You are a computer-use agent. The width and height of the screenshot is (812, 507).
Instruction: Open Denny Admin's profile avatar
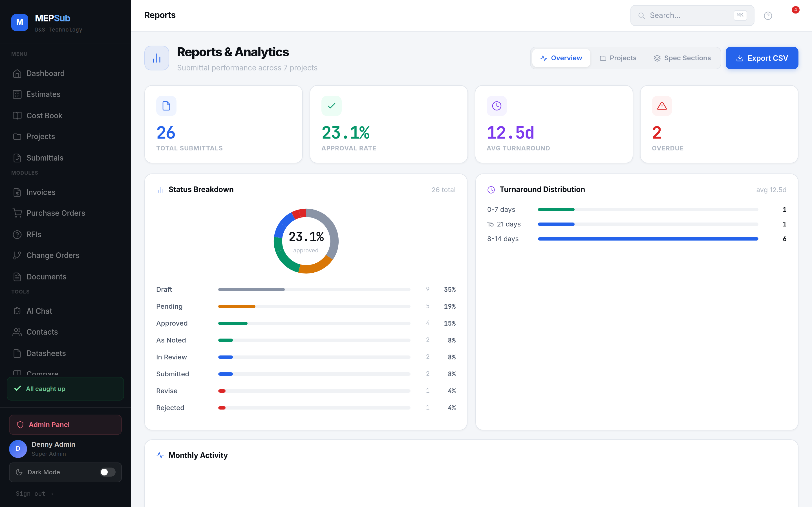18,449
